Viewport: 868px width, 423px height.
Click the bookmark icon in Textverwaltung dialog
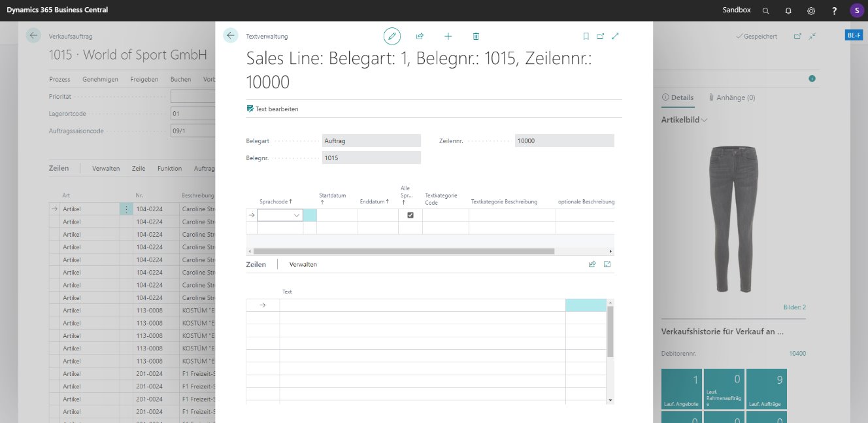(586, 37)
